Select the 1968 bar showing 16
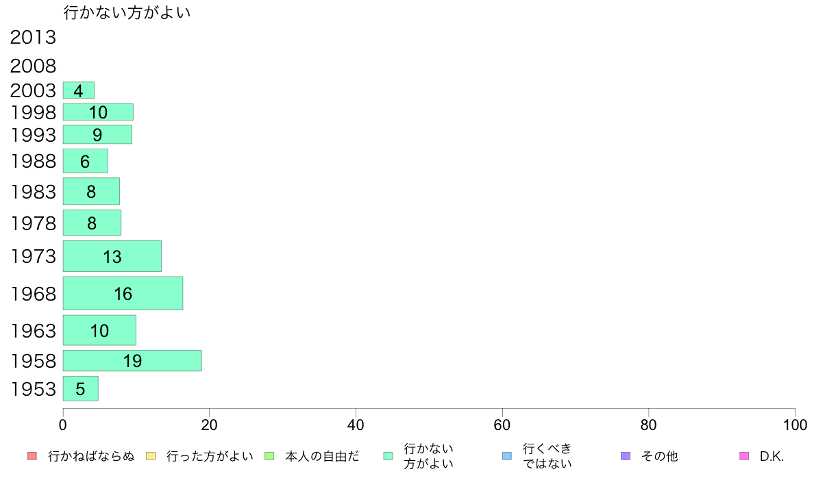This screenshot has height=504, width=814. tap(123, 293)
